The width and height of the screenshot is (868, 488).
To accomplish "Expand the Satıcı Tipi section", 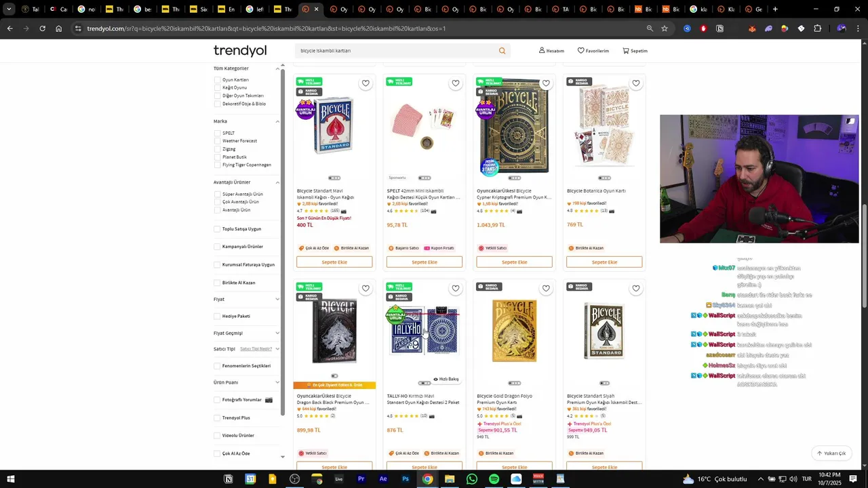I will (x=277, y=349).
